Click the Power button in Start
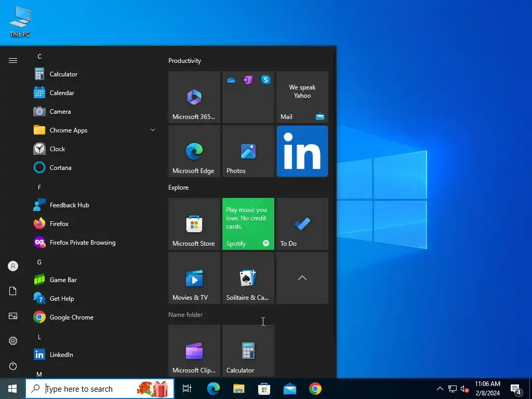 tap(13, 366)
